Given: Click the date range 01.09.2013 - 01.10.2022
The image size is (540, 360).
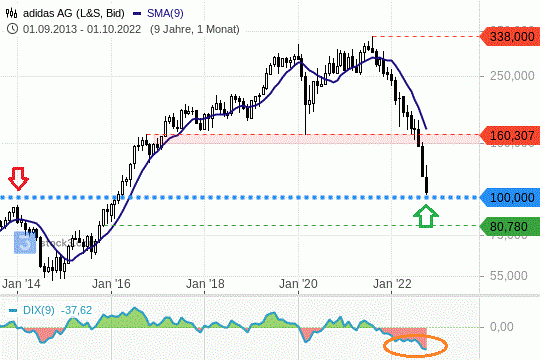Looking at the screenshot, I should [82, 29].
